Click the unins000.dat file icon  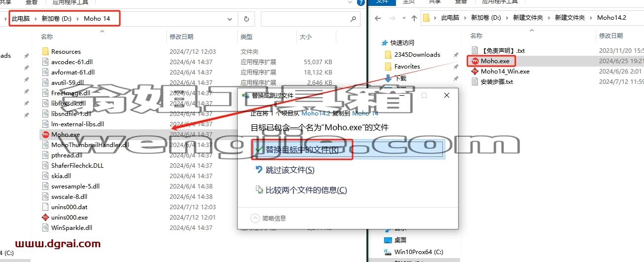pyautogui.click(x=45, y=207)
